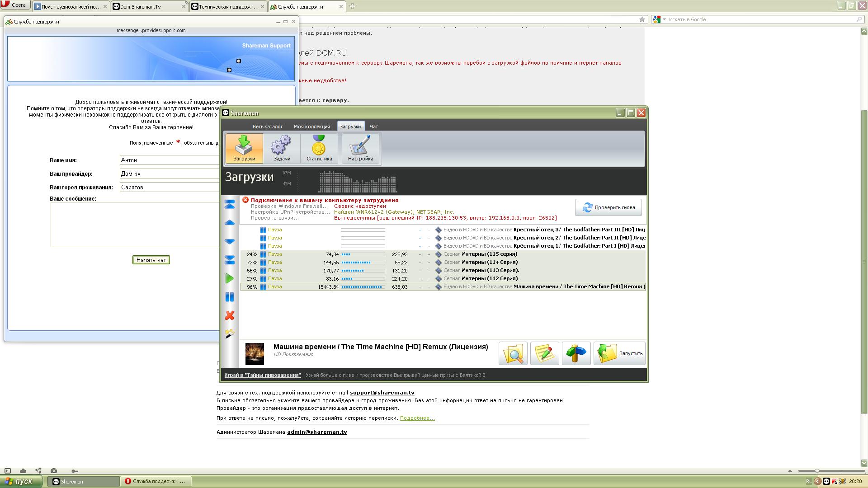Click the Начать чат button
Viewport: 868px width, 488px height.
click(x=151, y=260)
